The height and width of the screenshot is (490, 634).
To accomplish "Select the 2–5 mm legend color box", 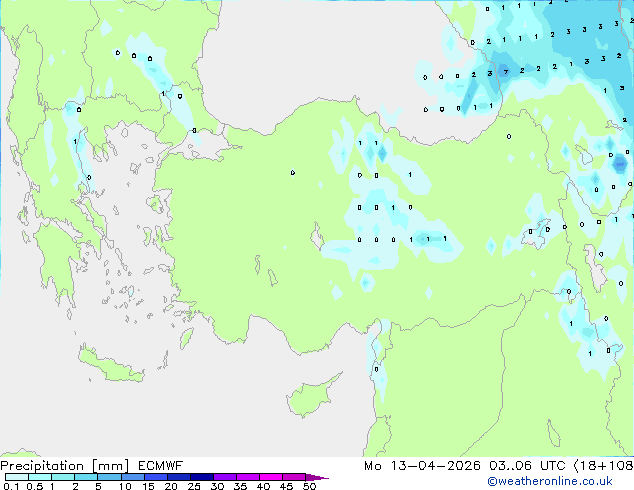I will click(86, 477).
